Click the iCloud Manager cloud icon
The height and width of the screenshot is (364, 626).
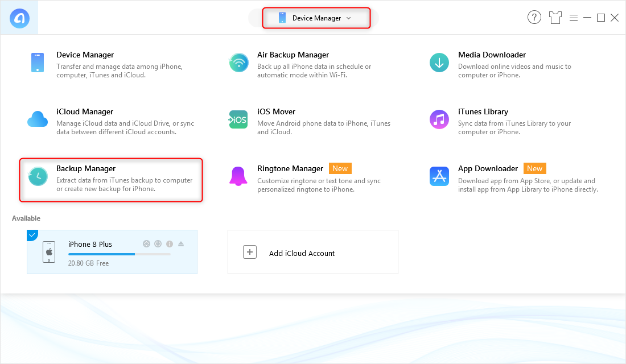38,119
